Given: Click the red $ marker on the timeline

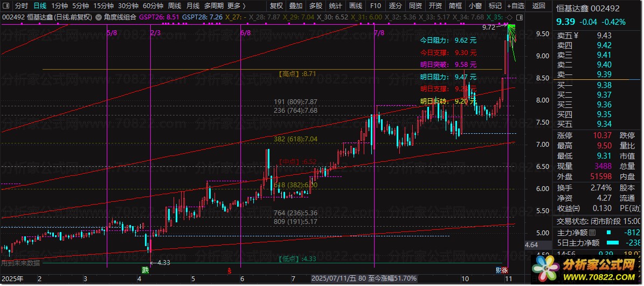Looking at the screenshot, I should [x=230, y=270].
